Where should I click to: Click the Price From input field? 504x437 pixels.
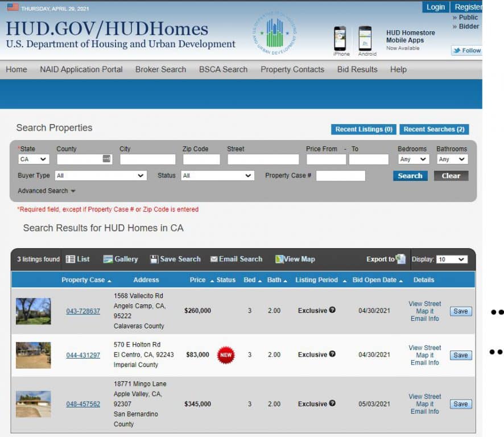click(x=326, y=159)
